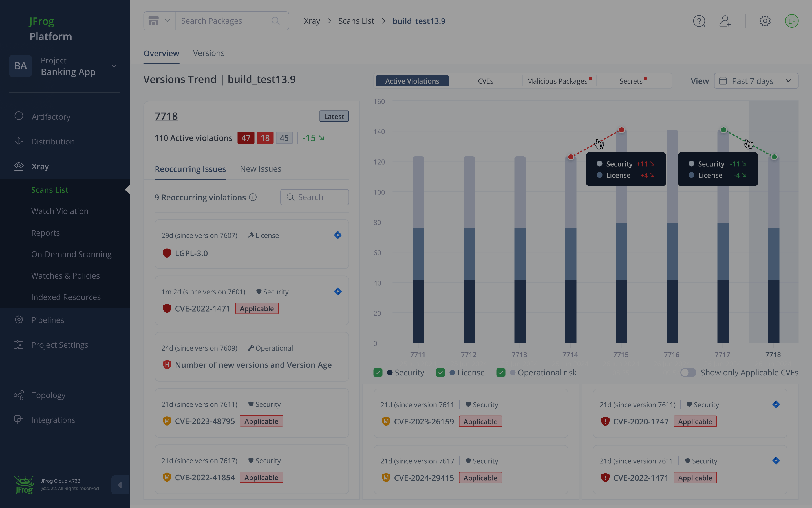
Task: Click the count badge 45
Action: click(284, 138)
